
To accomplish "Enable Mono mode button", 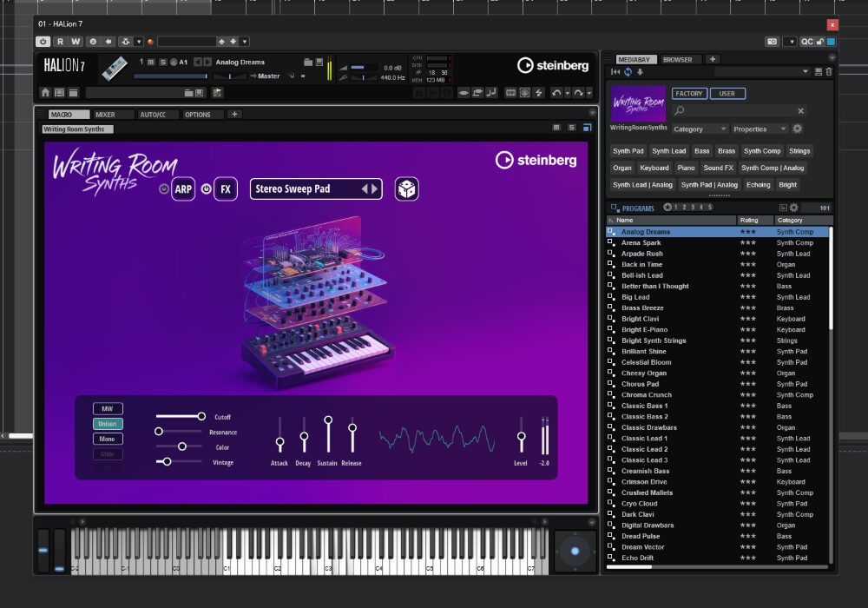I will pos(108,439).
